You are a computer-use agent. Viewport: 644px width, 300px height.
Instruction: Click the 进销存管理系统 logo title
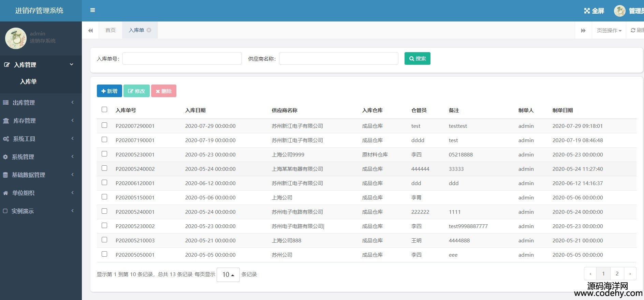tap(39, 11)
